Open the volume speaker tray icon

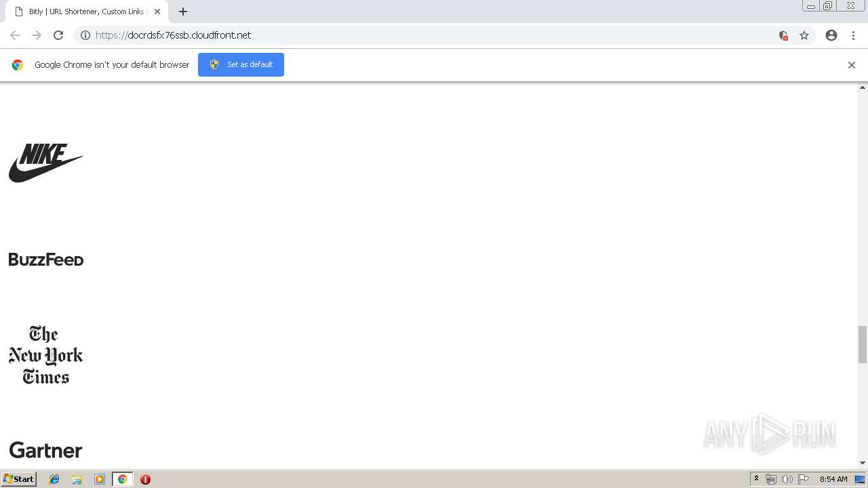click(787, 479)
